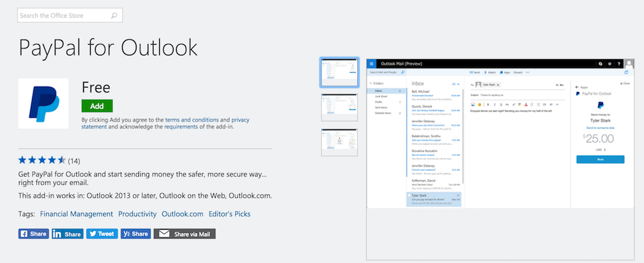Toggle underline in the compose toolbar
Image resolution: width=644 pixels, height=263 pixels.
tap(501, 104)
